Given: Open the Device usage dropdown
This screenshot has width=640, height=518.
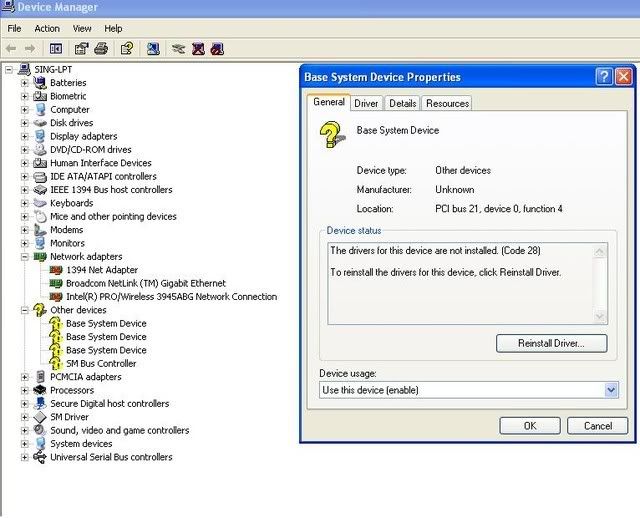Looking at the screenshot, I should pyautogui.click(x=611, y=390).
